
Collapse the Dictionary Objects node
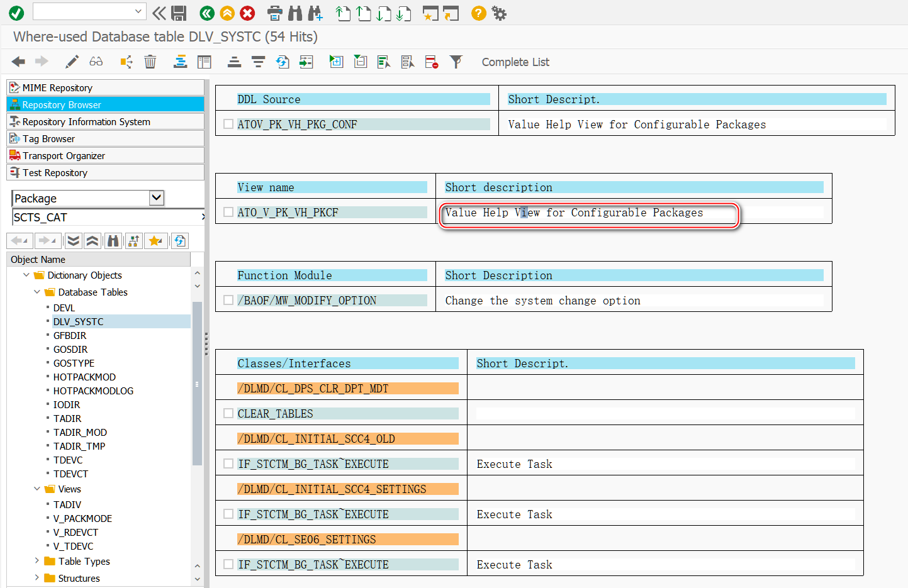tap(26, 275)
